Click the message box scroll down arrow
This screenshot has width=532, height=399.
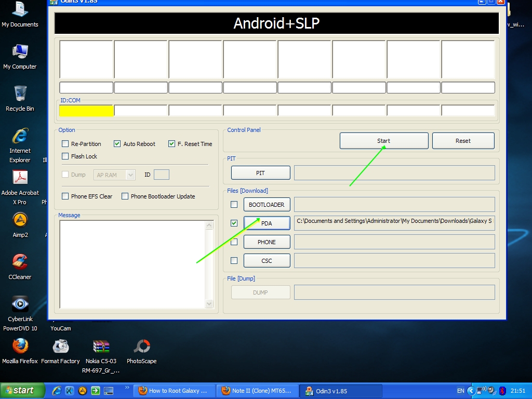click(x=209, y=303)
